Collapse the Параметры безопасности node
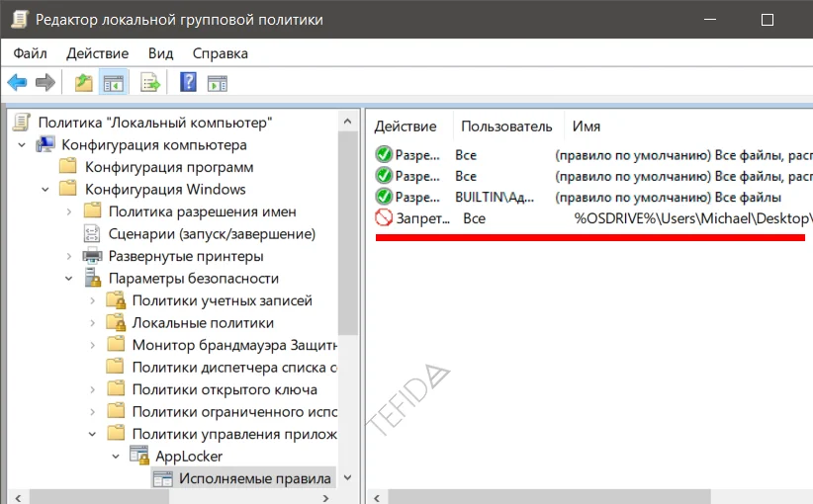Viewport: 813px width, 504px height. click(69, 278)
